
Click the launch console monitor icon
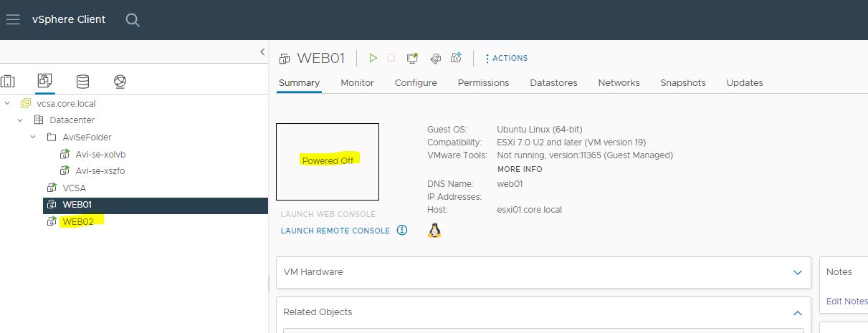[x=412, y=58]
